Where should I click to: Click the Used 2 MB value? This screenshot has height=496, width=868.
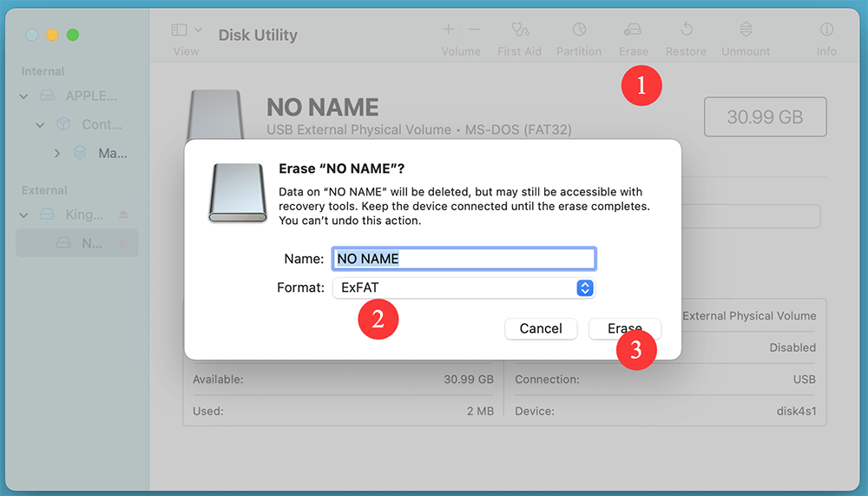pyautogui.click(x=480, y=411)
